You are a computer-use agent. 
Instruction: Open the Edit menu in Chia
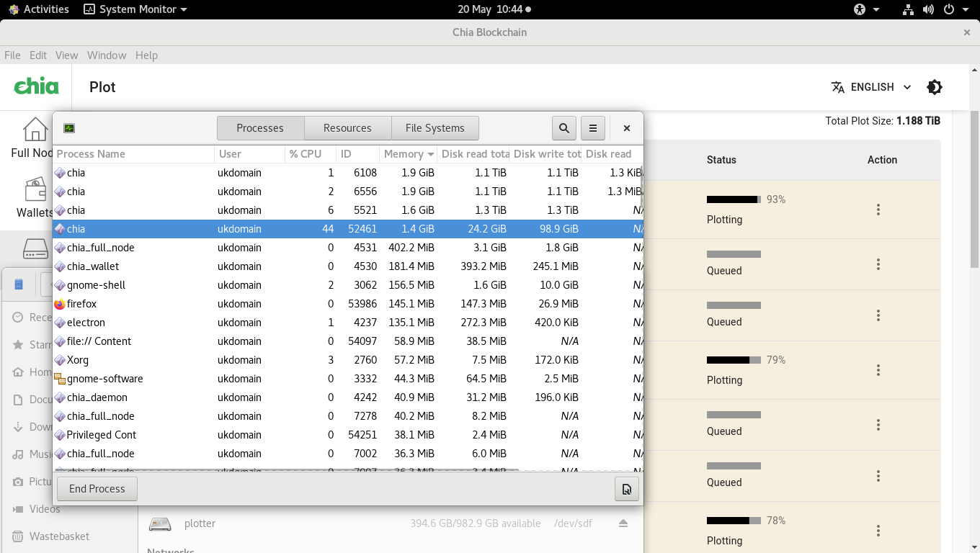coord(38,55)
